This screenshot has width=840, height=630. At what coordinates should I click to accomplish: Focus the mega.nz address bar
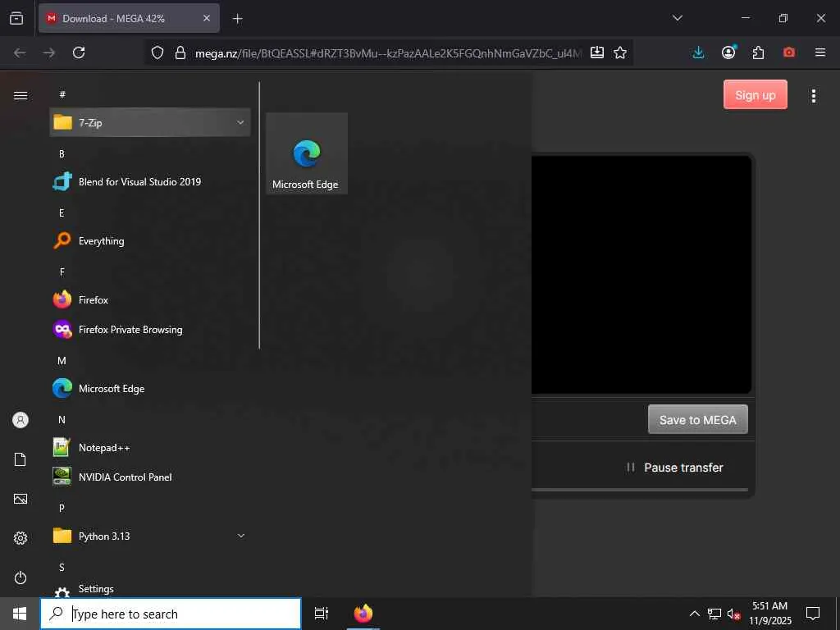[x=388, y=53]
